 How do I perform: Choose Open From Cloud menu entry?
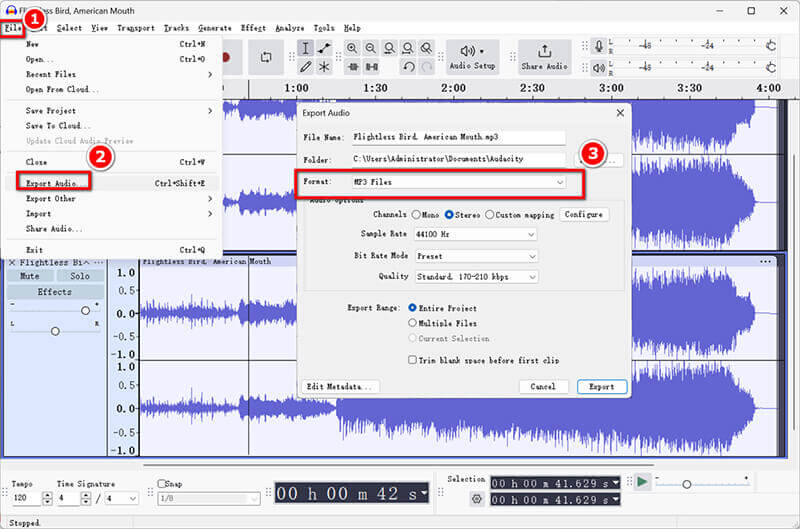(x=113, y=89)
